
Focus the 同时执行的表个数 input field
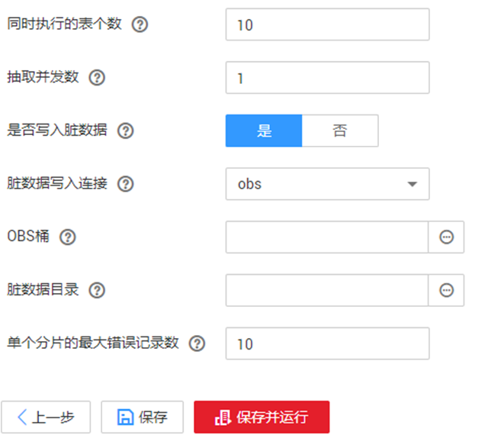[327, 24]
